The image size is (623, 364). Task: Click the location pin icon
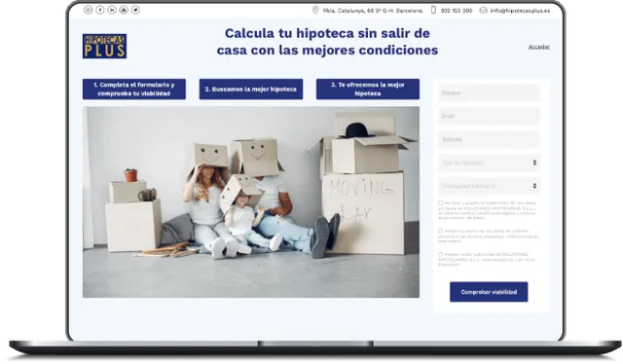[315, 10]
